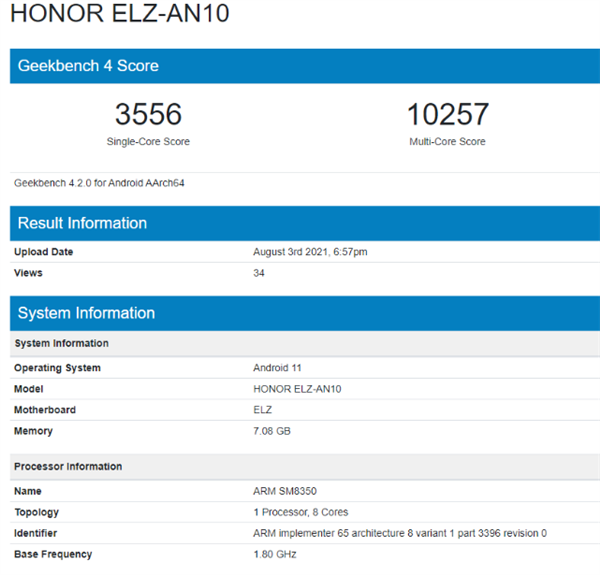Click the processor Name label
The height and width of the screenshot is (575, 600).
(28, 491)
